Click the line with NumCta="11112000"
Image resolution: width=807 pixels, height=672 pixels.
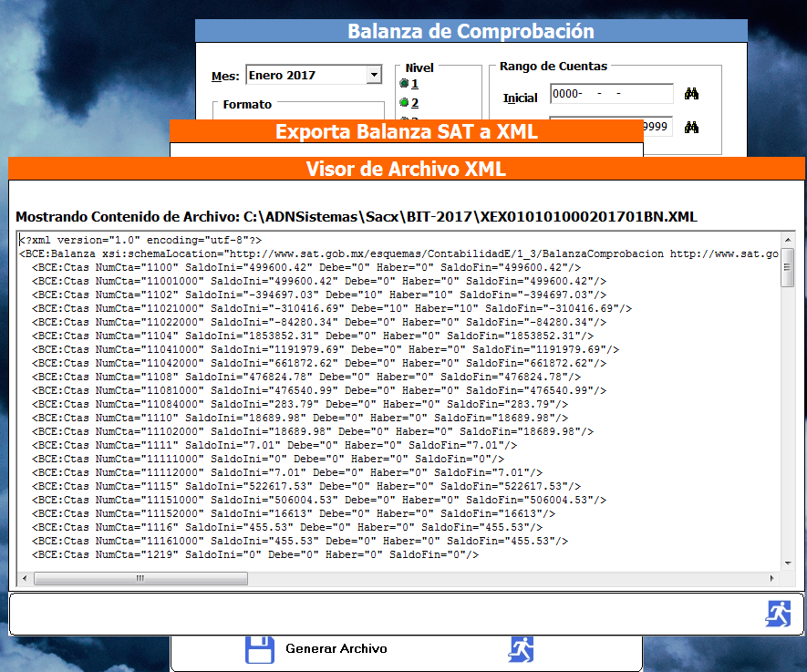point(287,472)
